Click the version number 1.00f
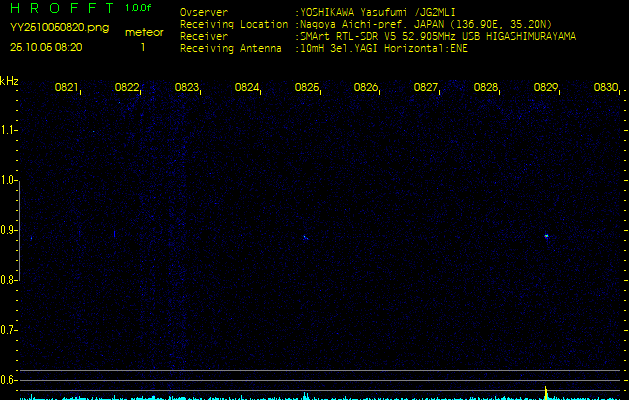This screenshot has width=629, height=400. [x=138, y=8]
